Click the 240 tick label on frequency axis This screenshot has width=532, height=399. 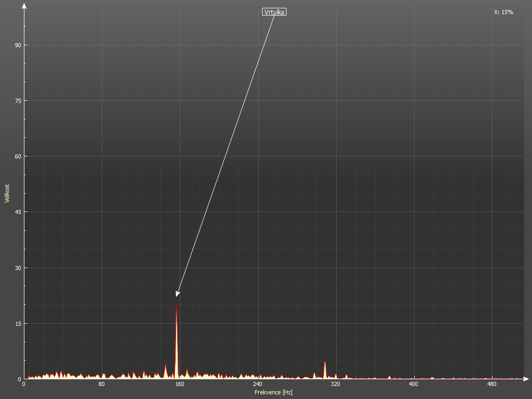click(x=258, y=384)
